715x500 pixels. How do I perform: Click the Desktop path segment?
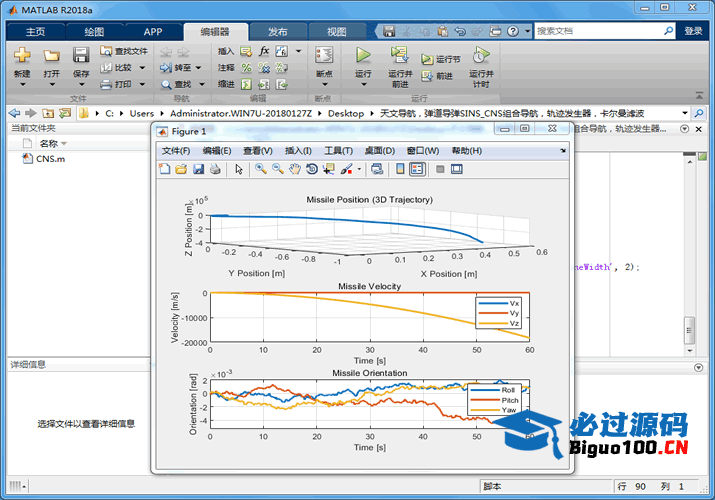[346, 113]
